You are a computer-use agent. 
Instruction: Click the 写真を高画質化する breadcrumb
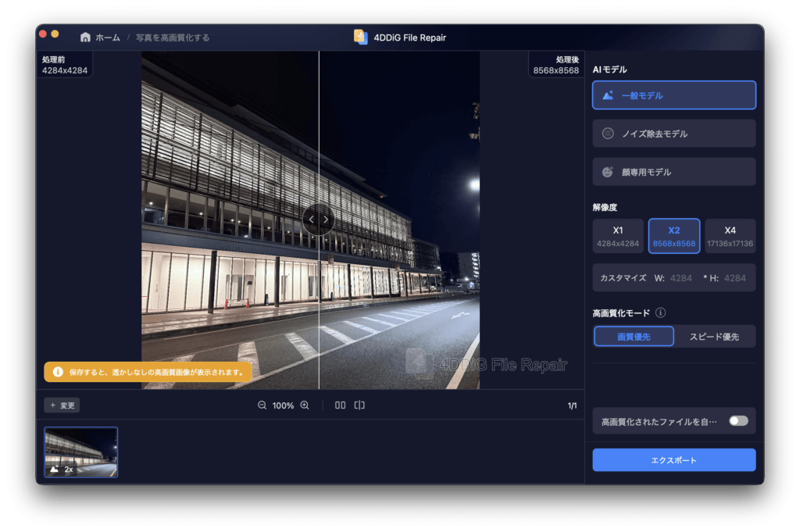click(173, 37)
